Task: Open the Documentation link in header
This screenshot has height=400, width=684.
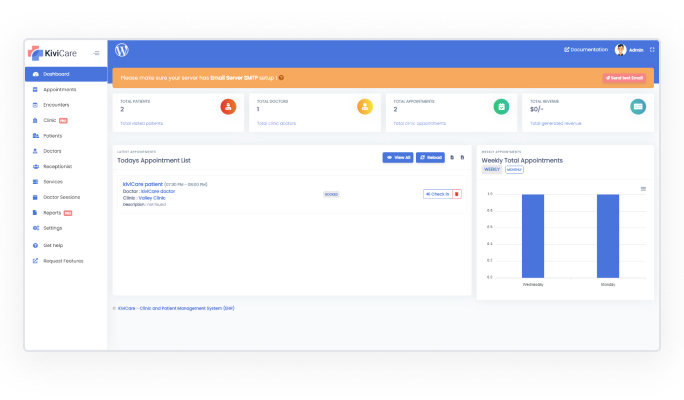Action: tap(586, 50)
